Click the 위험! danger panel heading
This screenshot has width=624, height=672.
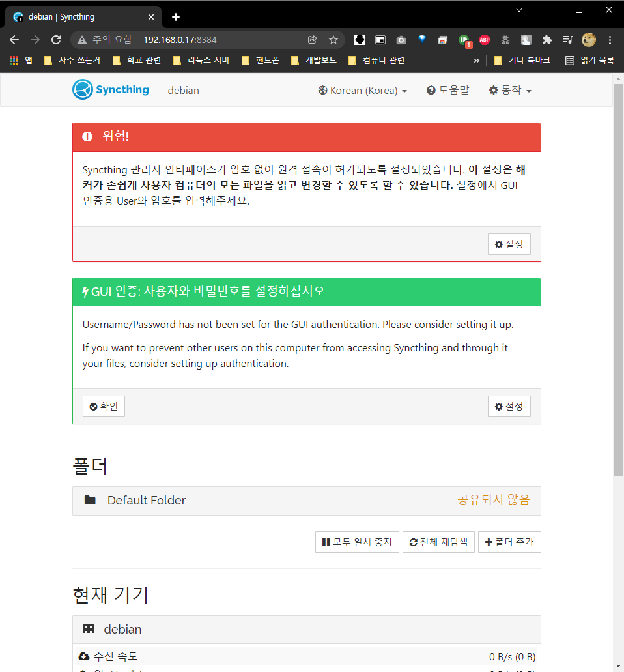tap(307, 137)
